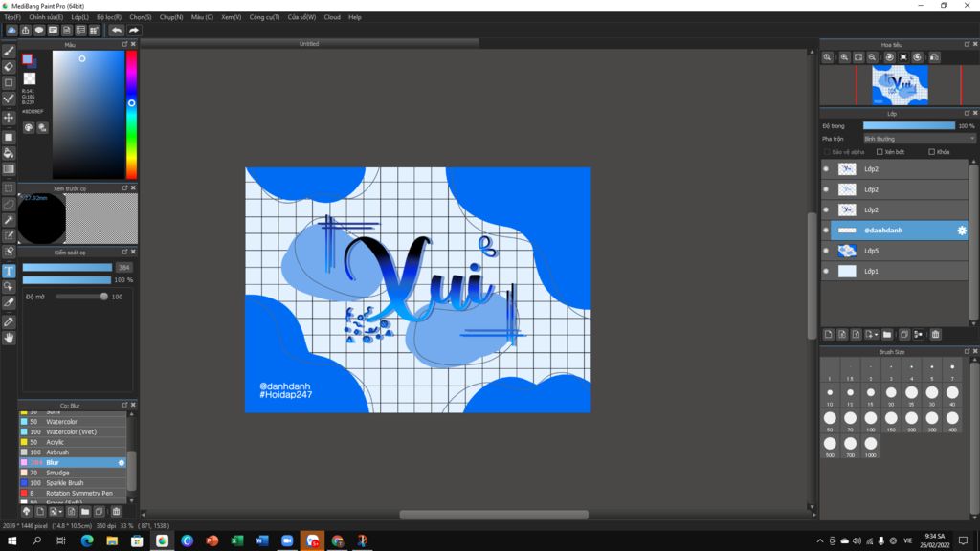Hide the topmost Lớp2 layer

826,168
